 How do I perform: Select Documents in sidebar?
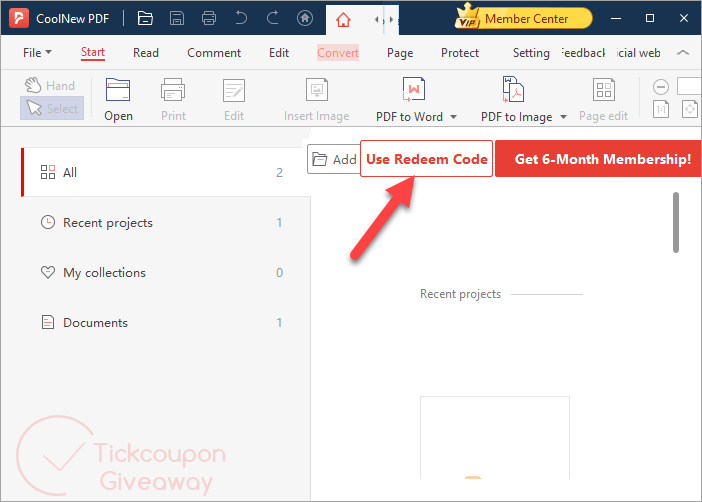[x=166, y=322]
